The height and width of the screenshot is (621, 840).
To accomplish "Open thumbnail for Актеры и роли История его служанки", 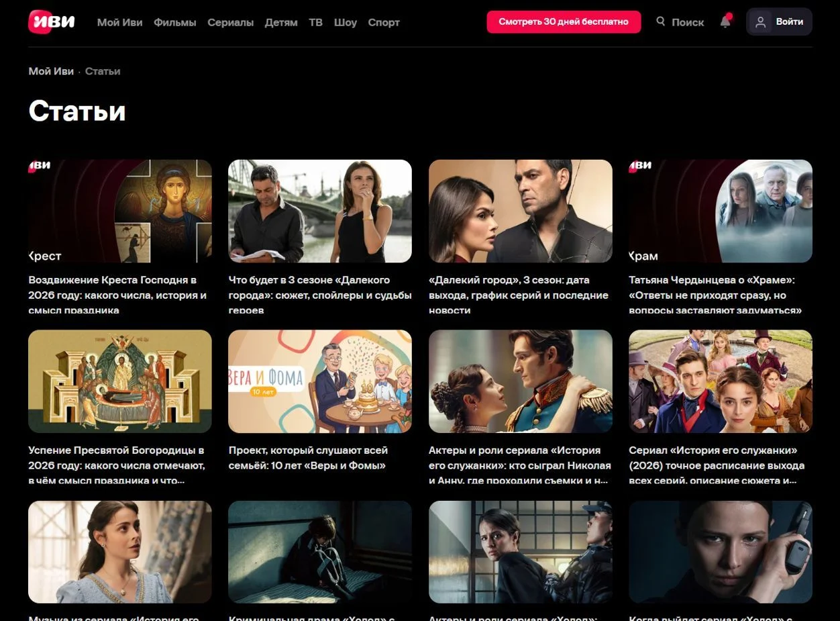I will (x=521, y=381).
